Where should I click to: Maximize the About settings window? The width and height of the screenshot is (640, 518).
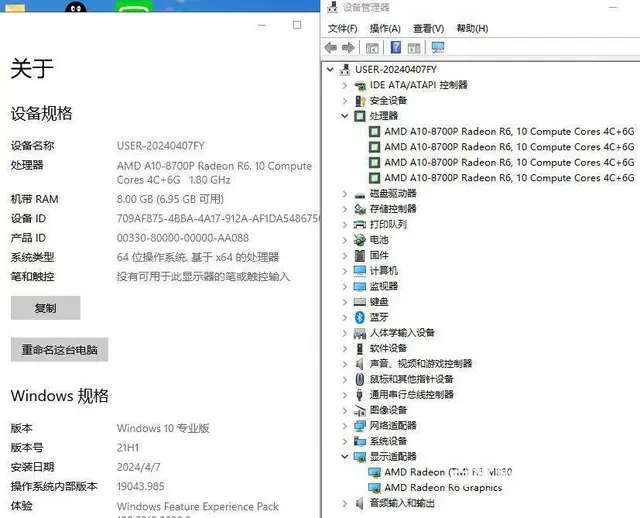(x=297, y=25)
